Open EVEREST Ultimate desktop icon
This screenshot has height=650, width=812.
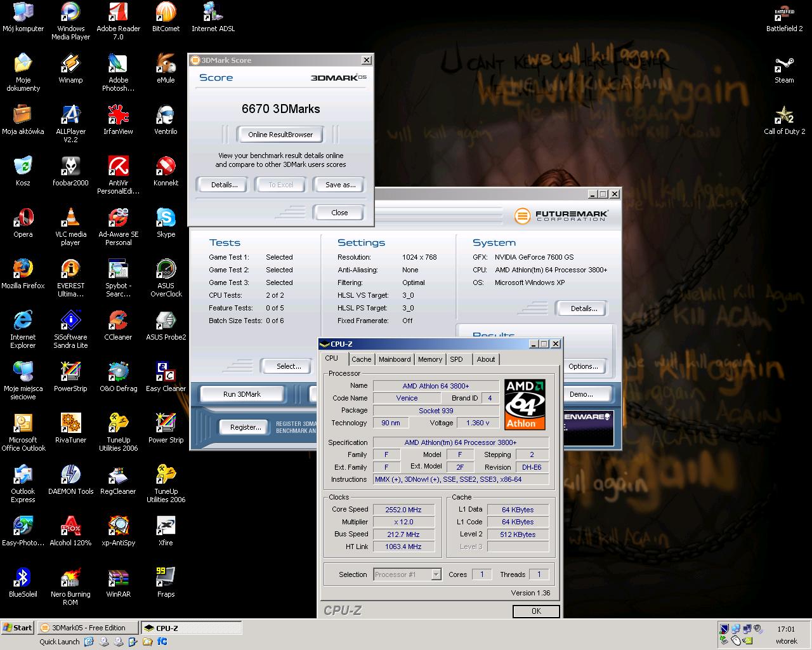coord(70,279)
